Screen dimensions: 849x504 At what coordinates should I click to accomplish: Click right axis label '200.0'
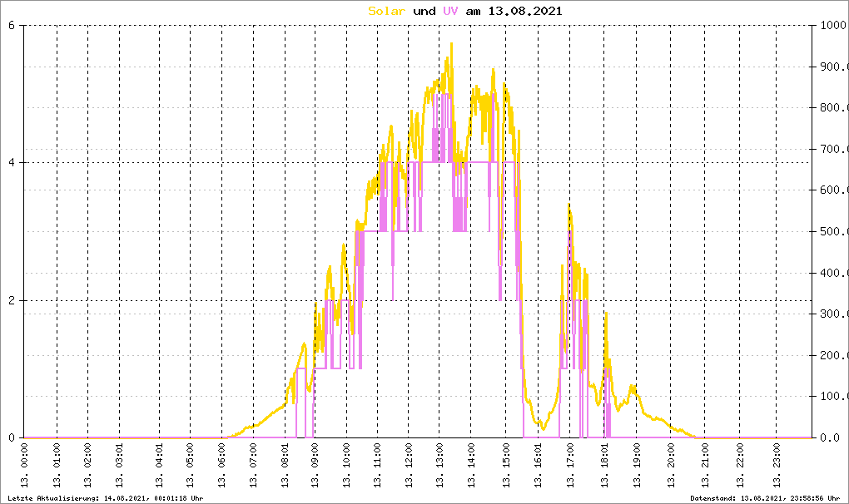832,355
